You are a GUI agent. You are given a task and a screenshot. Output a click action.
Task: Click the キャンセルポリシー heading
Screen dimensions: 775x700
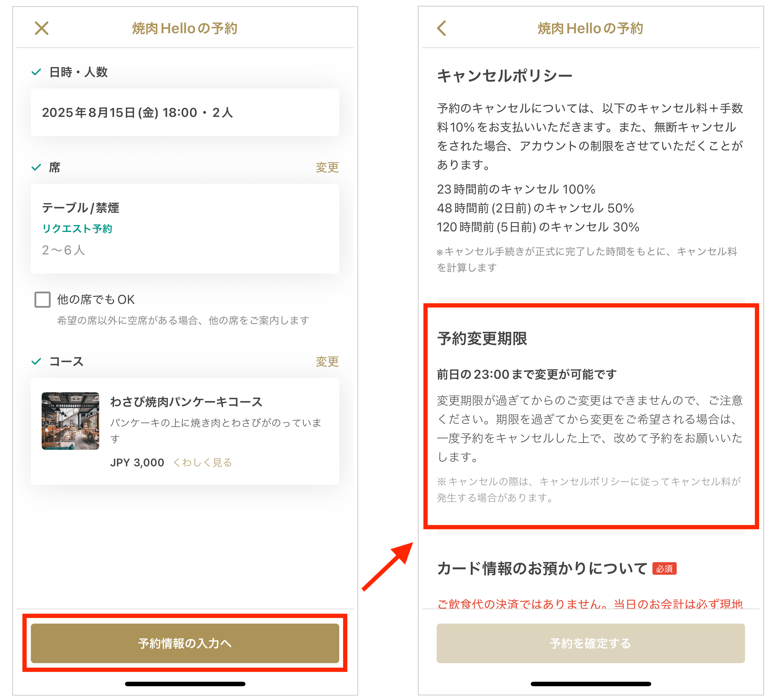[504, 76]
